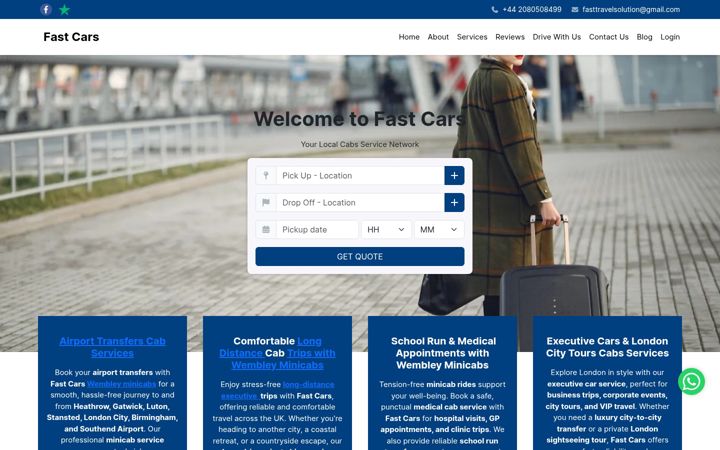The image size is (720, 450).
Task: Open Drive With Us page
Action: click(557, 37)
